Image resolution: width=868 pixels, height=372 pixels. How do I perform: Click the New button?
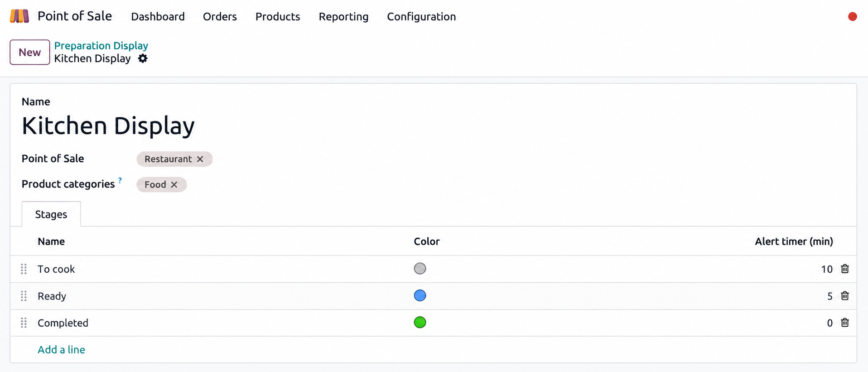click(30, 52)
